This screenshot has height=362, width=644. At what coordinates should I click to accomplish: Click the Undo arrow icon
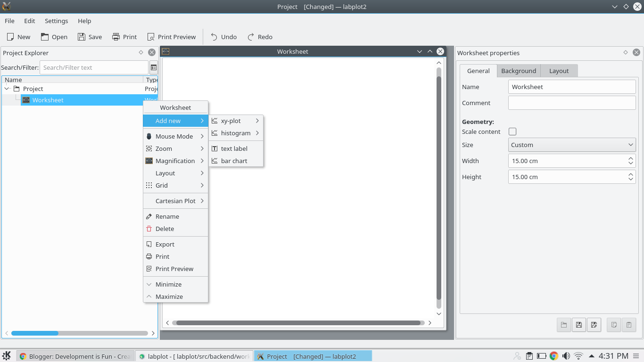(x=214, y=37)
